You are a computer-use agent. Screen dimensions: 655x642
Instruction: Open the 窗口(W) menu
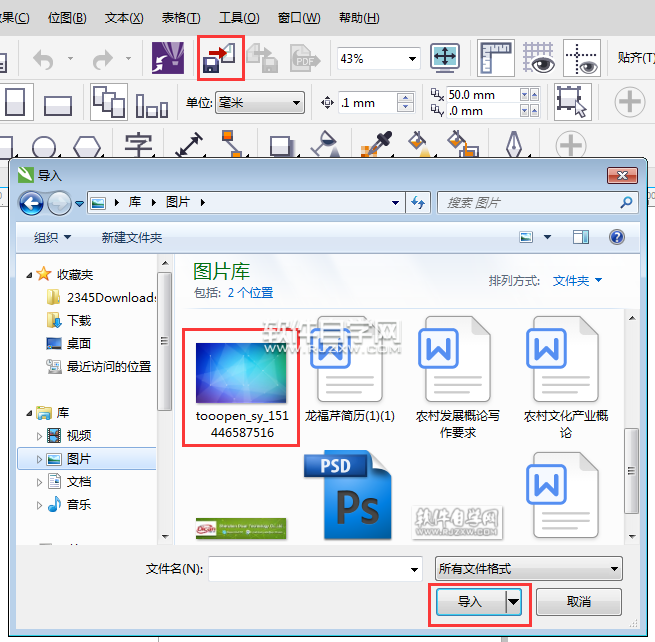[299, 18]
